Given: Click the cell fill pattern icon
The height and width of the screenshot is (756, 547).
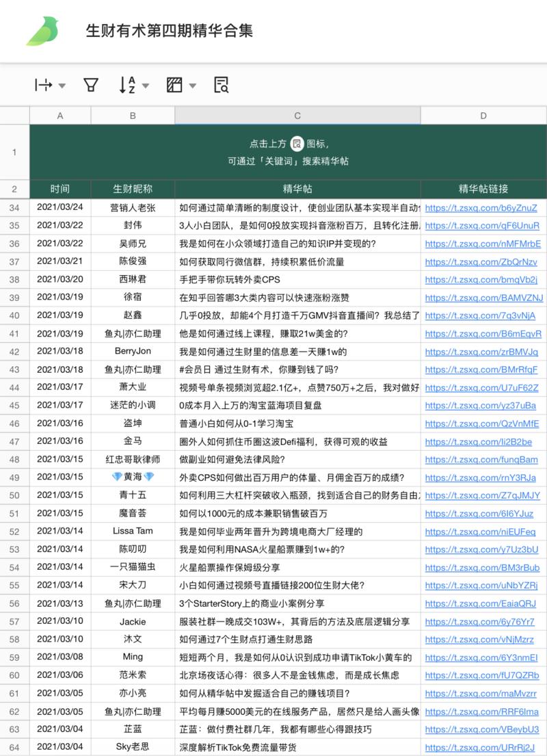Looking at the screenshot, I should [x=175, y=84].
